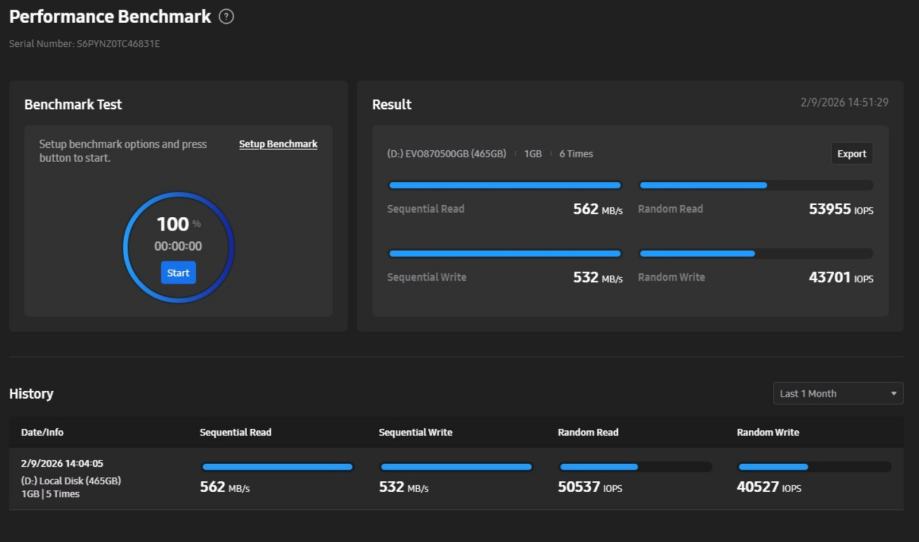Click the Sequential Read result bar
Screen dimensions: 919x542
tap(505, 185)
